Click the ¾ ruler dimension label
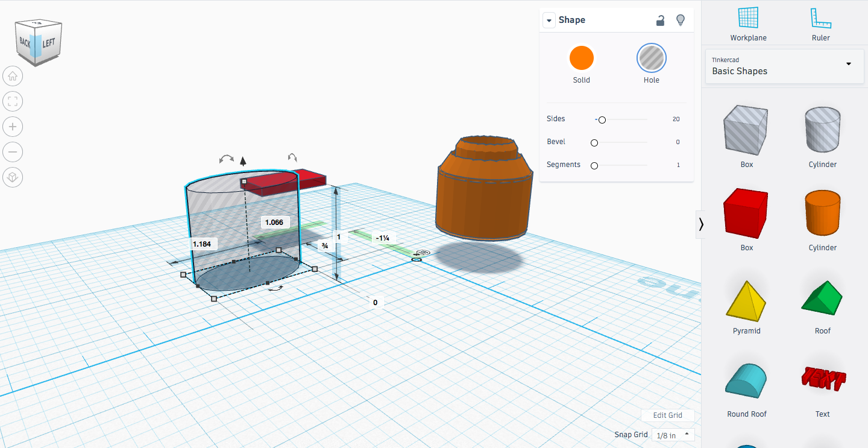868x448 pixels. 325,246
